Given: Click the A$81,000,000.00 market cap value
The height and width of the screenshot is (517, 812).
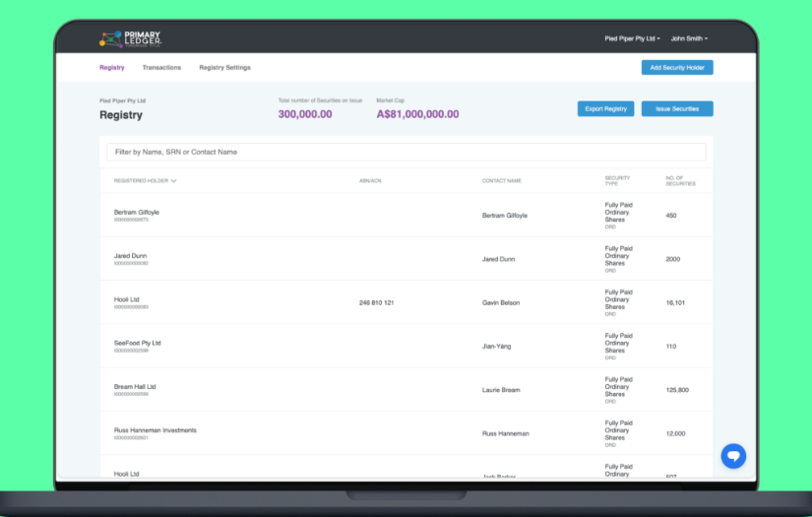Looking at the screenshot, I should 417,114.
